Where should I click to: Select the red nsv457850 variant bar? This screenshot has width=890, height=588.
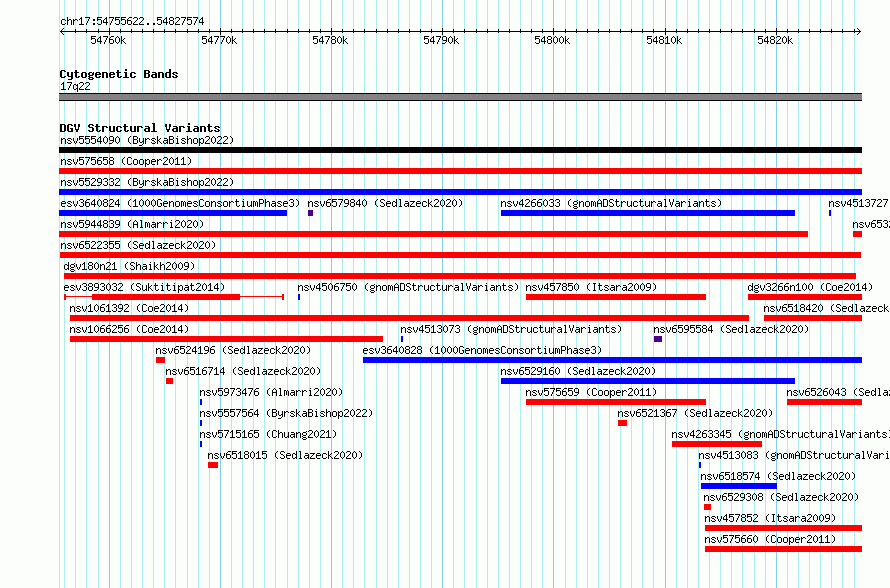(x=616, y=297)
